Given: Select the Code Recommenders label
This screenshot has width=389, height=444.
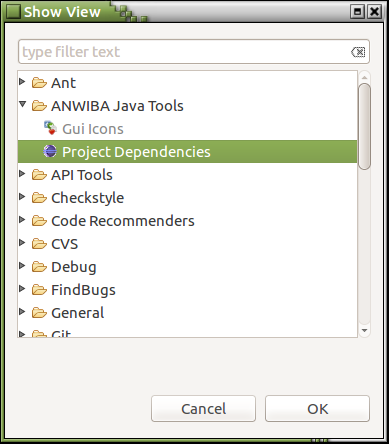Looking at the screenshot, I should point(123,221).
